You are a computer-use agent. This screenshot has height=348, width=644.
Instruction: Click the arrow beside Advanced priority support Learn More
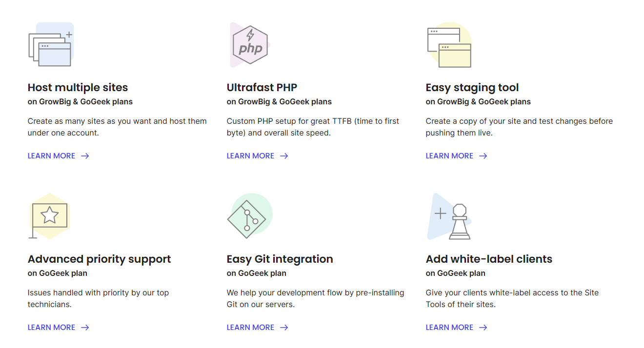pos(85,328)
